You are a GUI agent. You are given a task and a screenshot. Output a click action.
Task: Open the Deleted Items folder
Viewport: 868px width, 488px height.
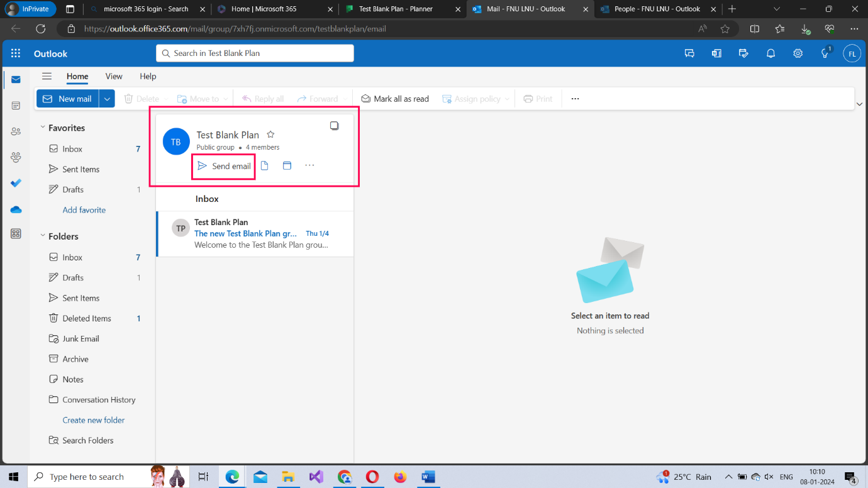point(94,318)
